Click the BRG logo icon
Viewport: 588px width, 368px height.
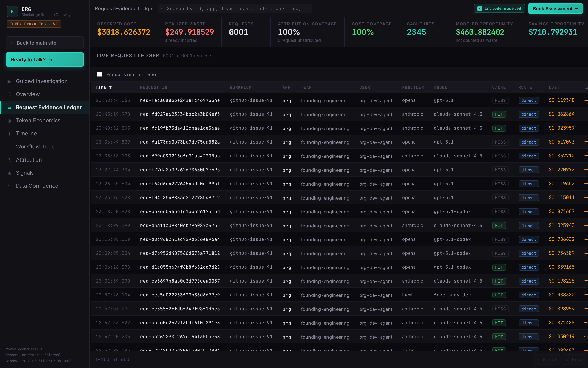pos(12,11)
